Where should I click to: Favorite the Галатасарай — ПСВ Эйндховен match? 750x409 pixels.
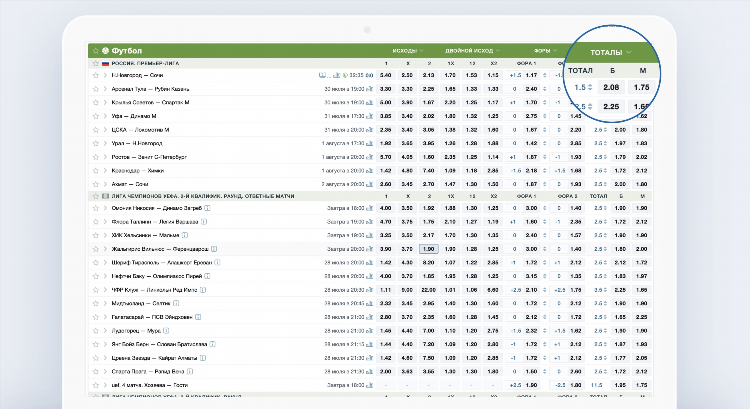95,317
